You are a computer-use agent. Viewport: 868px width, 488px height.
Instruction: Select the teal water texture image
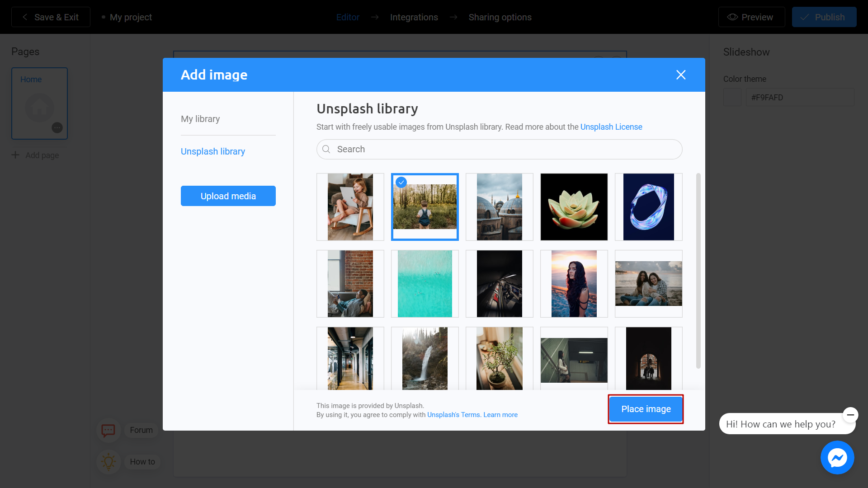(x=425, y=283)
